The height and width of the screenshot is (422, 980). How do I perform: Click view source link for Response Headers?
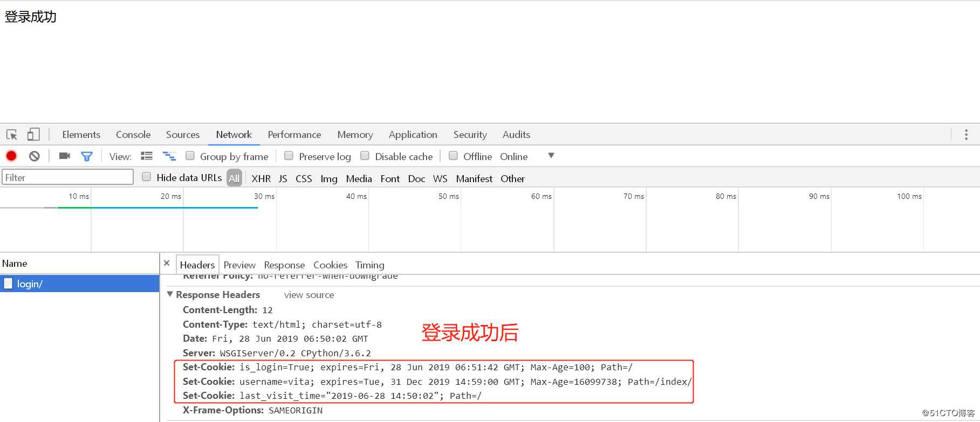[309, 295]
